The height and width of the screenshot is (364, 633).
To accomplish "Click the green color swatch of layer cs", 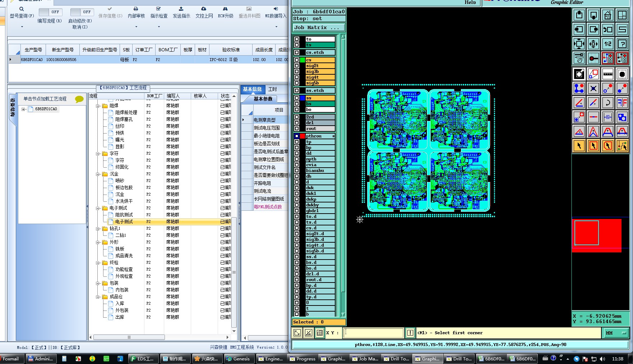I will (x=302, y=60).
